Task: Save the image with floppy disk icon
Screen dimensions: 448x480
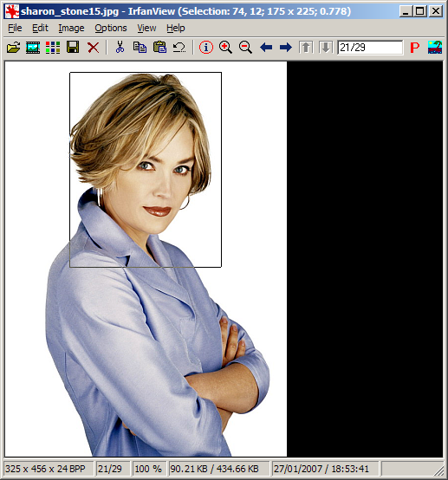Action: coord(73,48)
